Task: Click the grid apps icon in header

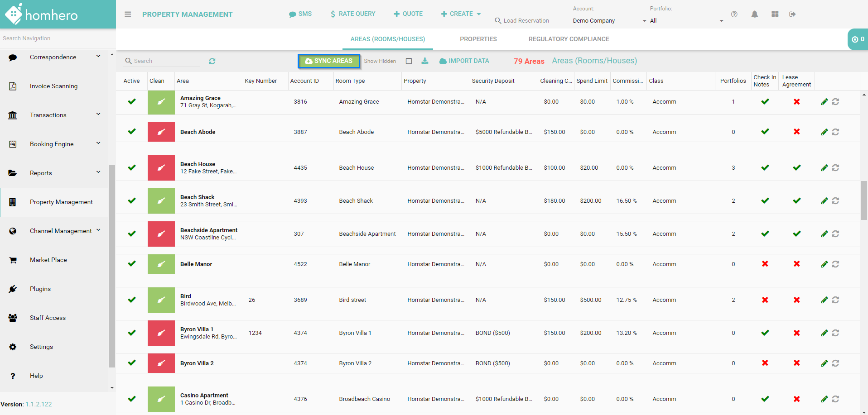Action: pos(775,14)
